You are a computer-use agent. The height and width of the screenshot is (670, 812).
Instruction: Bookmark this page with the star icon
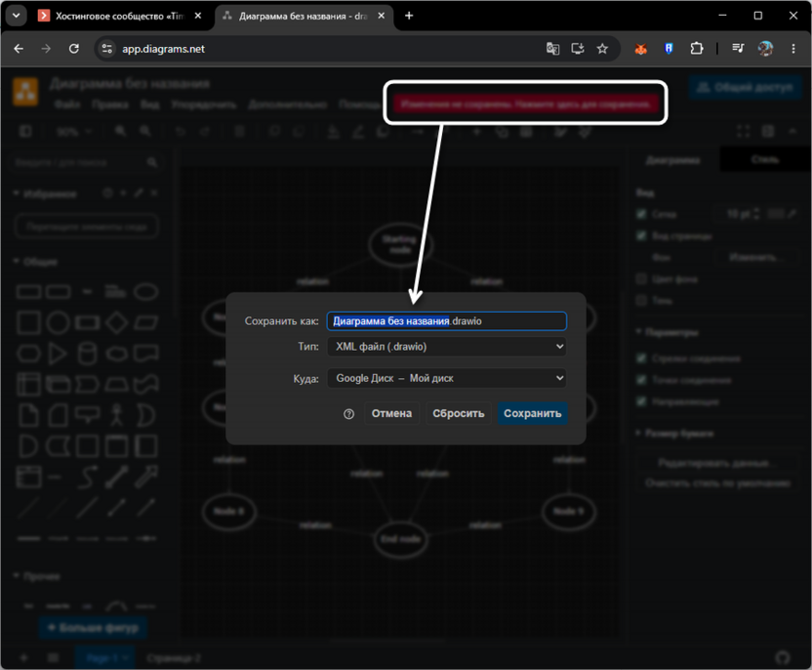coord(602,49)
